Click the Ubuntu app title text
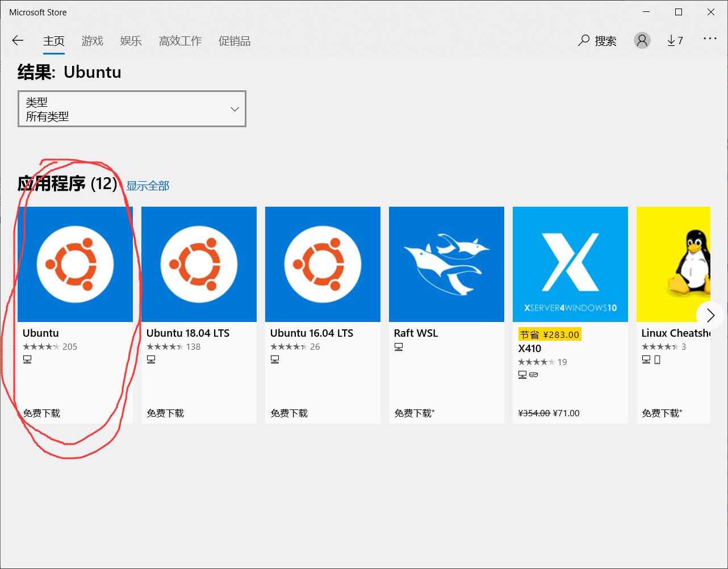The width and height of the screenshot is (728, 569). pos(41,333)
